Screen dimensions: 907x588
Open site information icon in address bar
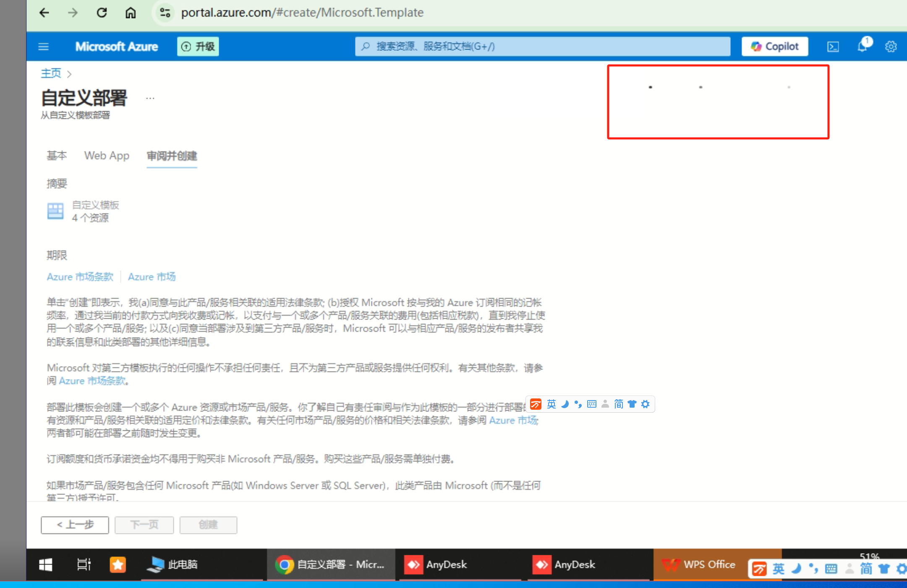click(165, 13)
